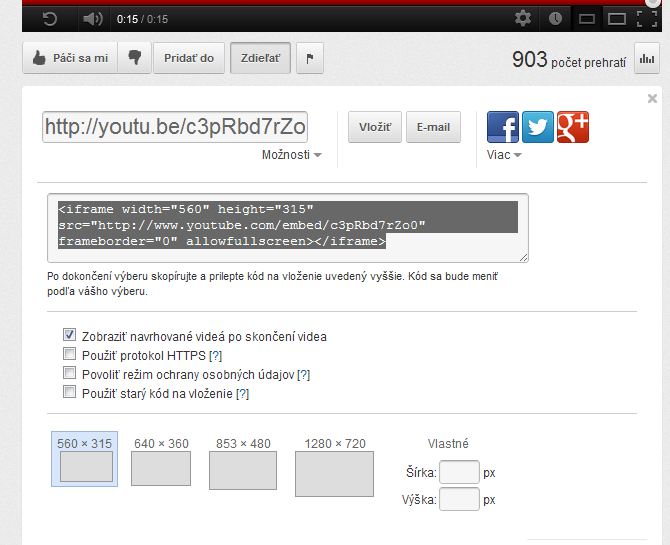This screenshot has width=670, height=545.
Task: Select the 560 × 315 embed size
Action: [x=85, y=459]
